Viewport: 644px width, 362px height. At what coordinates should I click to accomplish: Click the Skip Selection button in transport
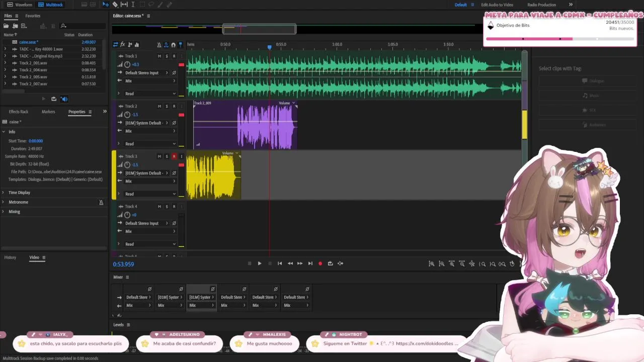pyautogui.click(x=341, y=263)
